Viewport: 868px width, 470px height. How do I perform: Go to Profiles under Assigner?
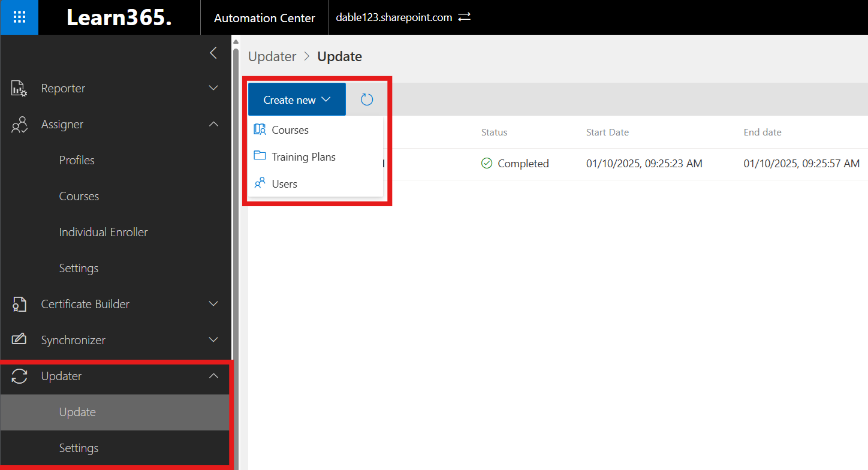(77, 160)
